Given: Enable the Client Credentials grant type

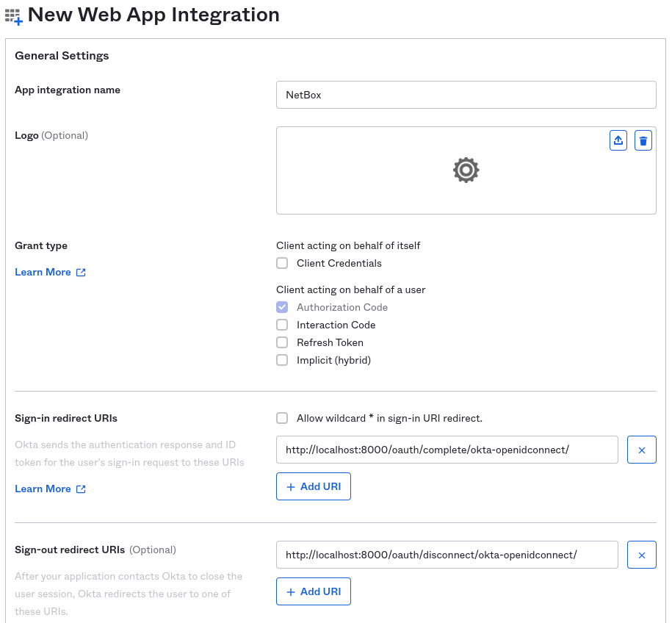Looking at the screenshot, I should point(282,263).
